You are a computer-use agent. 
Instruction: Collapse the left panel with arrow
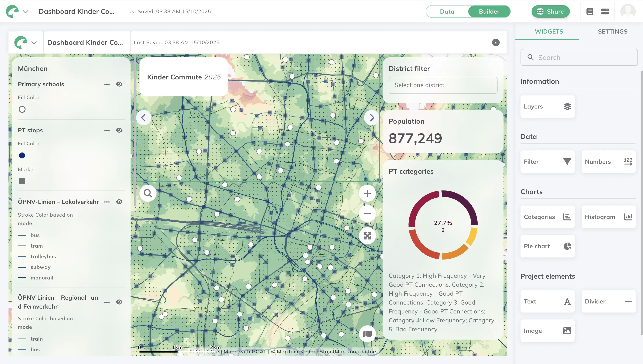pyautogui.click(x=143, y=117)
